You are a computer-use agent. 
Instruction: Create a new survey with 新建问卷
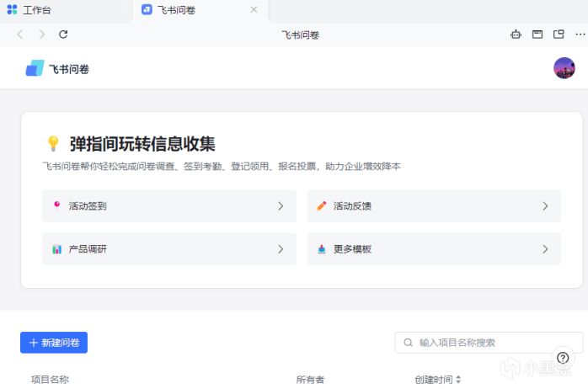[54, 342]
